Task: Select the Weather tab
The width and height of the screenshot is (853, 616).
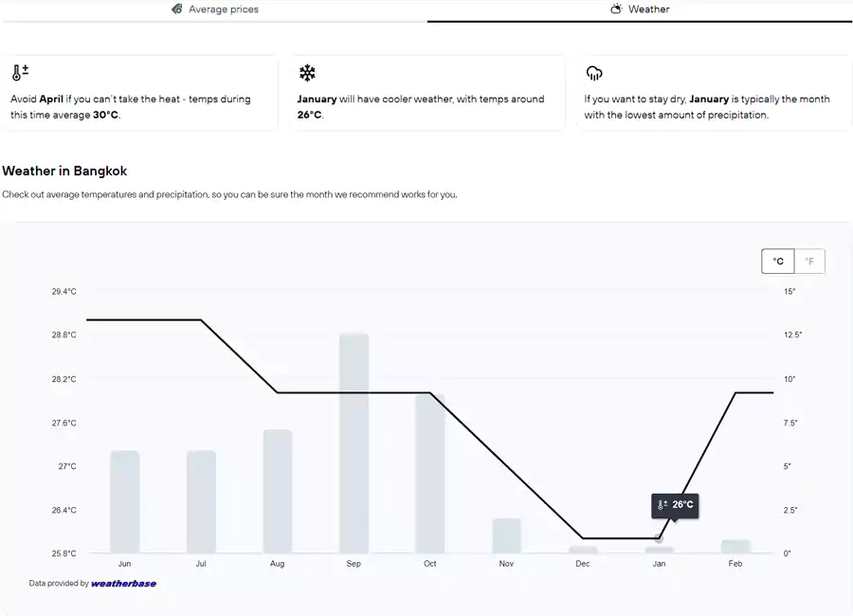Action: pos(640,9)
